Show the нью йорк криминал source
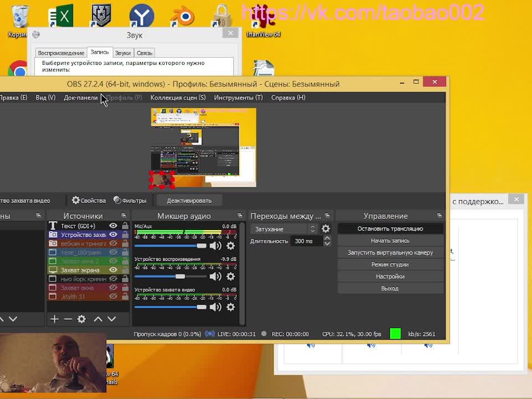The height and width of the screenshot is (399, 532). 113,279
